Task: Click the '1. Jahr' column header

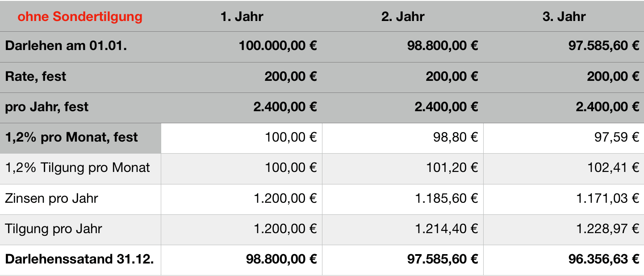Action: click(x=242, y=17)
